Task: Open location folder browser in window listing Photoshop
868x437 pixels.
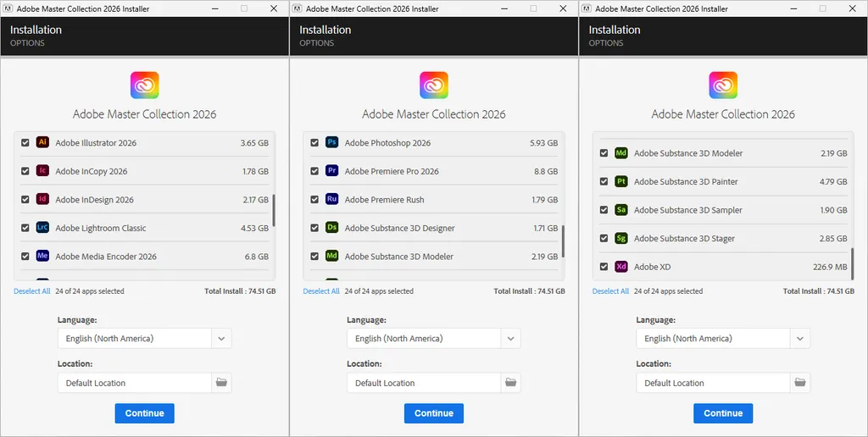Action: tap(511, 383)
